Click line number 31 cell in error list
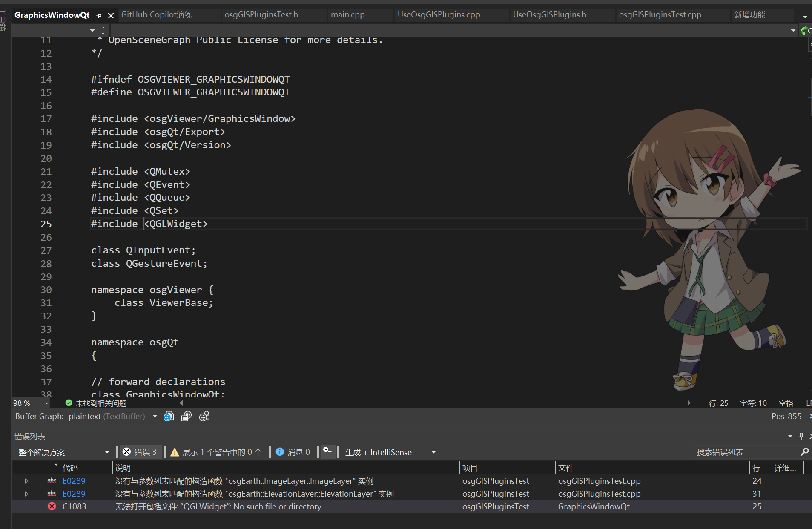The image size is (812, 529). coord(757,494)
